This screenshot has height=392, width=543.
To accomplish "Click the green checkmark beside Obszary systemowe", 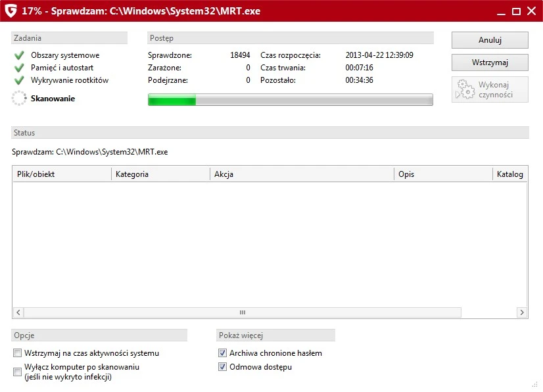I will click(x=19, y=56).
